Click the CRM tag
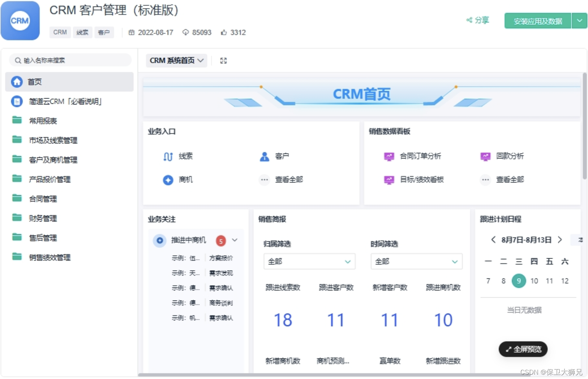The height and width of the screenshot is (379, 588). pos(60,32)
